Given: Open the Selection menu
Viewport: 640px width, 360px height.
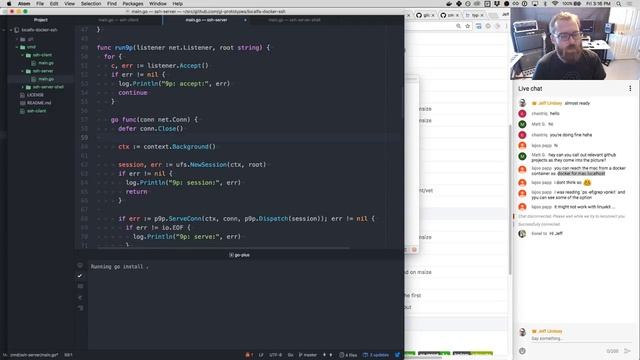Looking at the screenshot, I should [x=91, y=3].
